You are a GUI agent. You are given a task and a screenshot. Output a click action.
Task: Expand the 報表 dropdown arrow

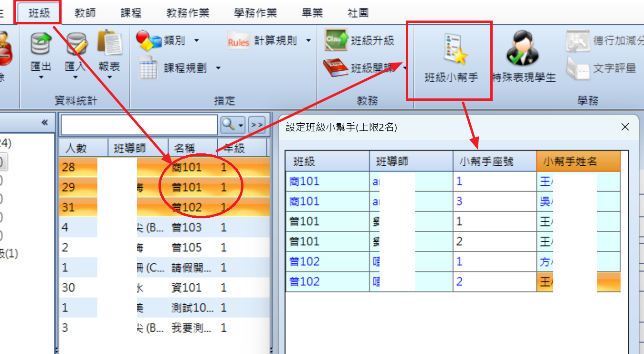[109, 77]
